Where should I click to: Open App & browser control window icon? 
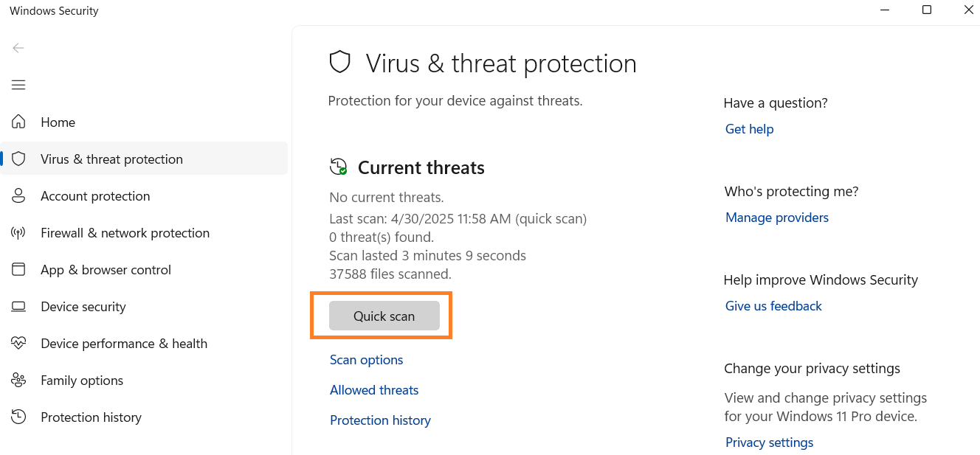[18, 270]
